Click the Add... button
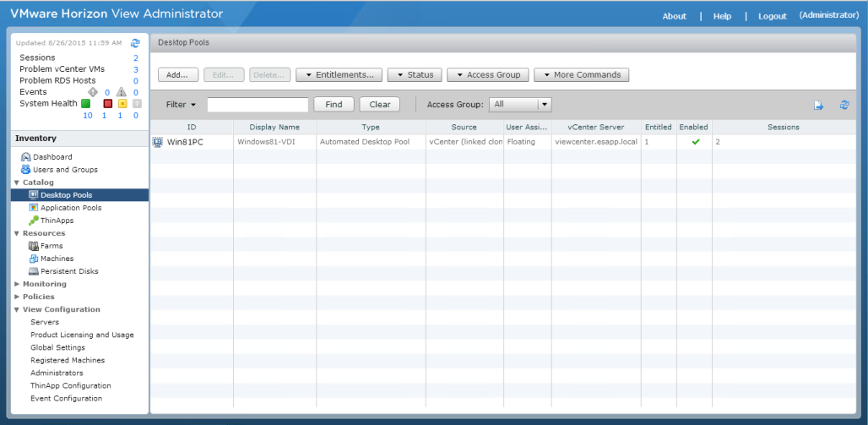The image size is (868, 425). pos(177,75)
